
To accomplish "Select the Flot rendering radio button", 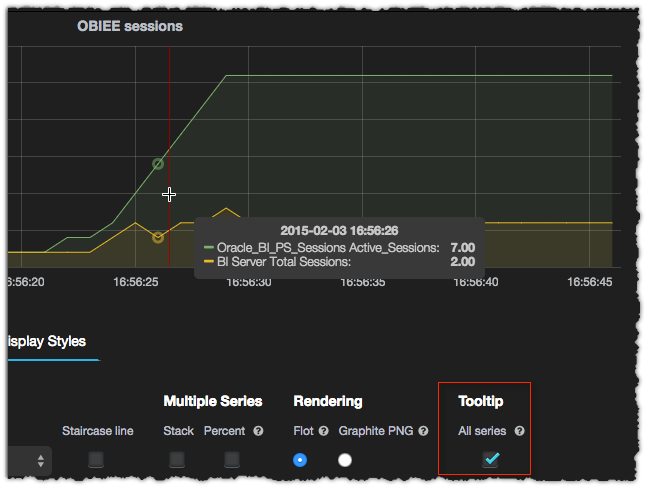I will tap(300, 460).
